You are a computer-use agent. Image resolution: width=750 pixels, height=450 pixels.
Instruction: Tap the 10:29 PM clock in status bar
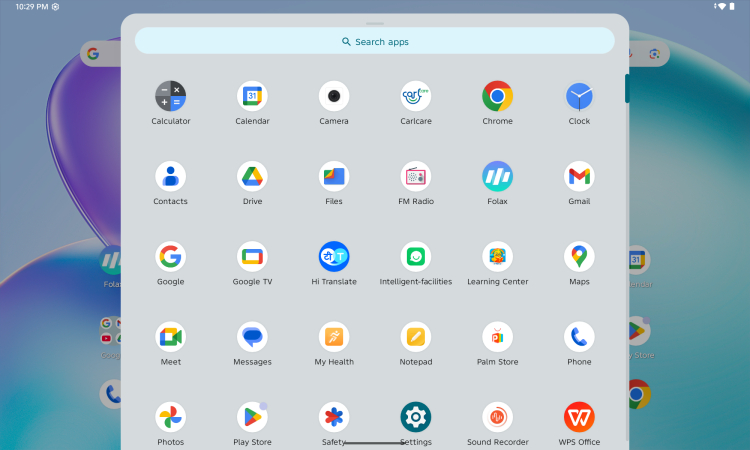tap(32, 7)
